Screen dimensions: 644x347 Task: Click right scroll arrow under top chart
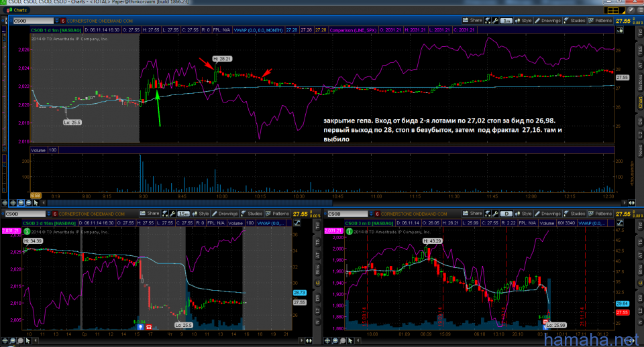click(x=625, y=202)
